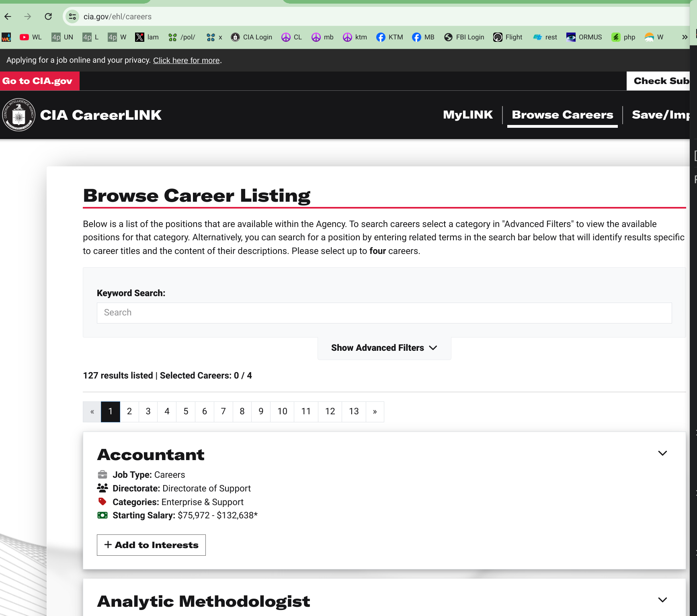Screen dimensions: 697x616
Task: Open the FBI Login bookmark
Action: pos(464,37)
